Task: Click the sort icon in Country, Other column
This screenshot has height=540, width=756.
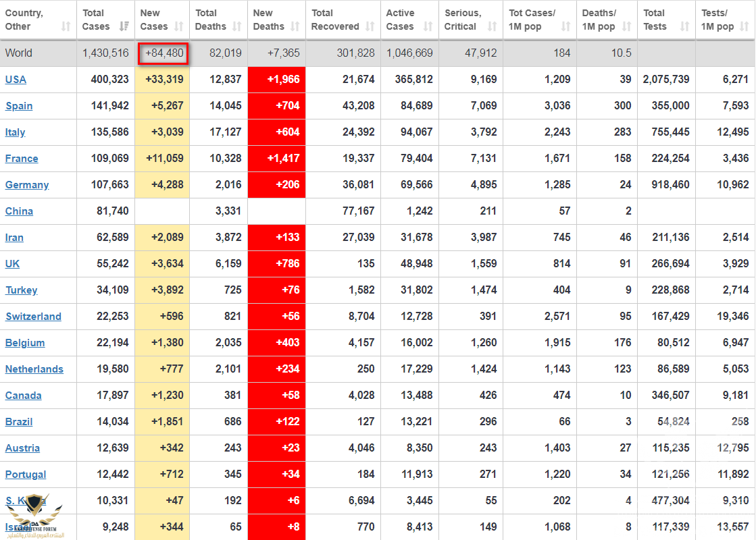Action: click(x=66, y=27)
